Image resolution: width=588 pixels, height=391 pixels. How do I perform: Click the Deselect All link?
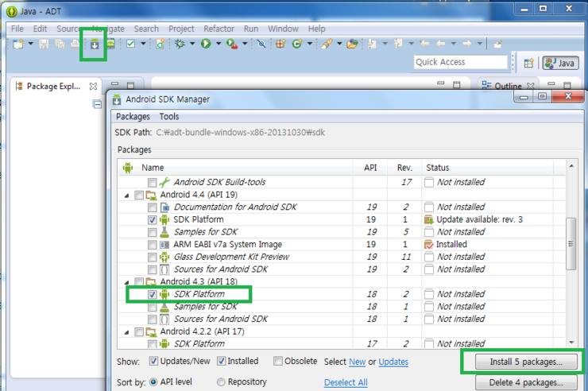(x=346, y=382)
